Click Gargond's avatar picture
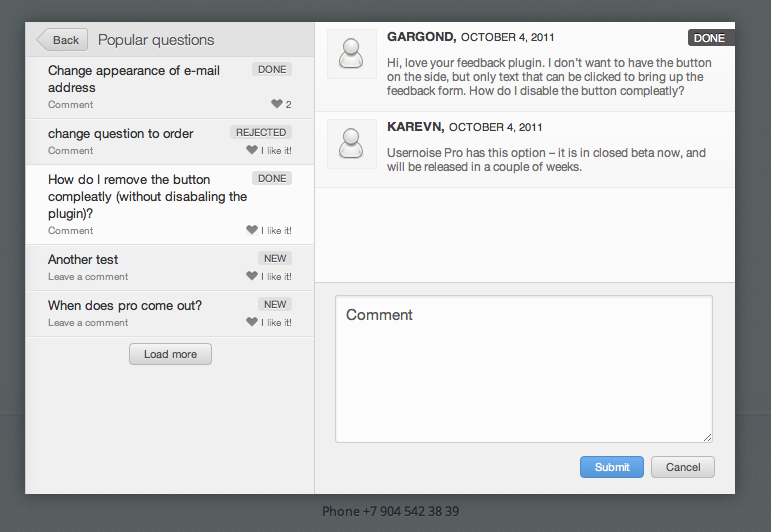This screenshot has height=532, width=771. pos(351,54)
